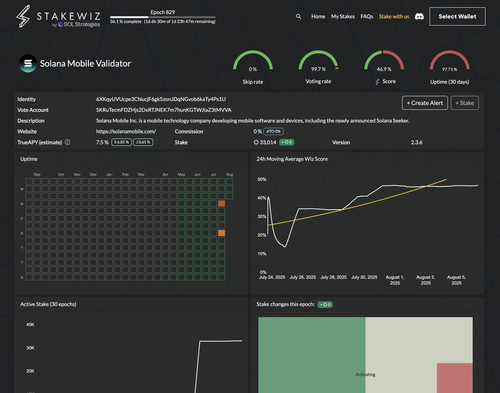This screenshot has width=500, height=393.
Task: Click the Solana Mobile Validator avatar
Action: point(28,63)
